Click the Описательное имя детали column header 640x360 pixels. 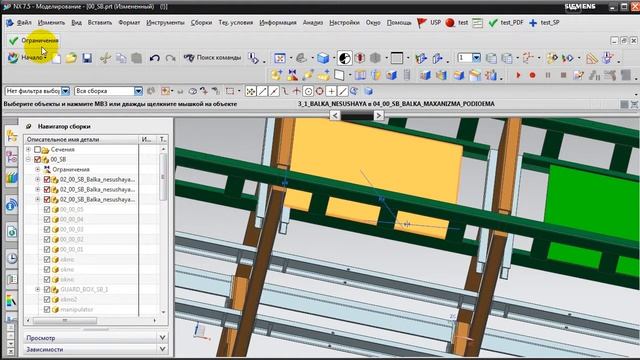81,140
